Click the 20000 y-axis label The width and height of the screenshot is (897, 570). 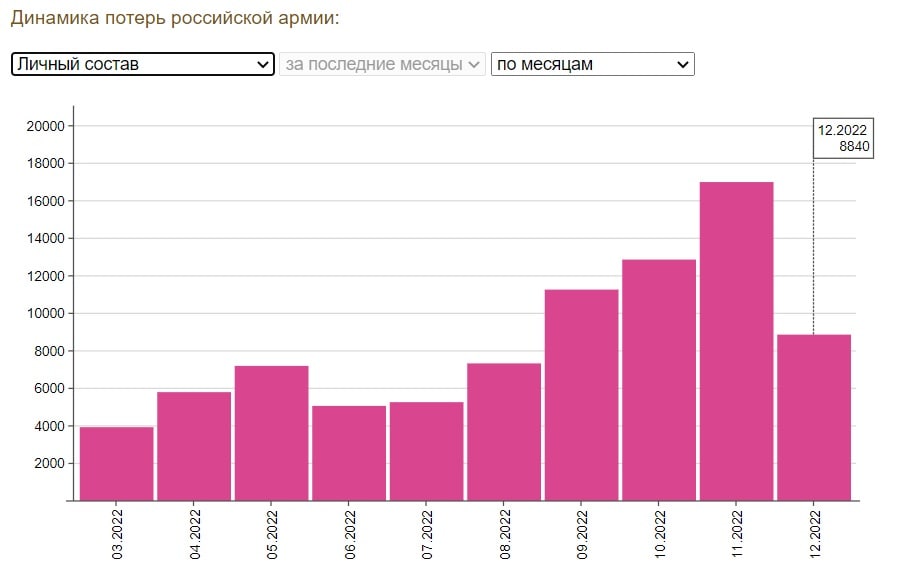click(45, 126)
